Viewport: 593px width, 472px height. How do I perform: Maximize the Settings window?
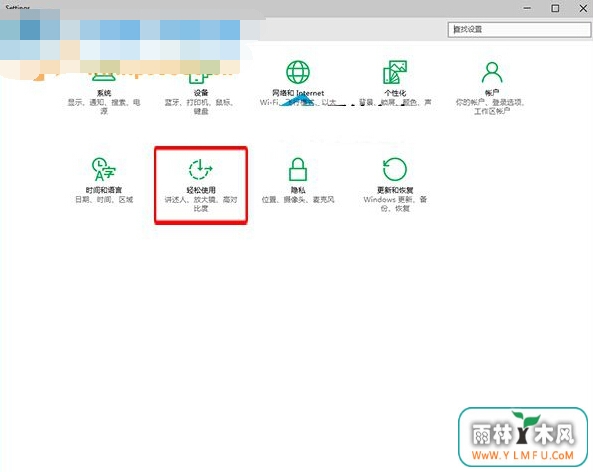[555, 8]
